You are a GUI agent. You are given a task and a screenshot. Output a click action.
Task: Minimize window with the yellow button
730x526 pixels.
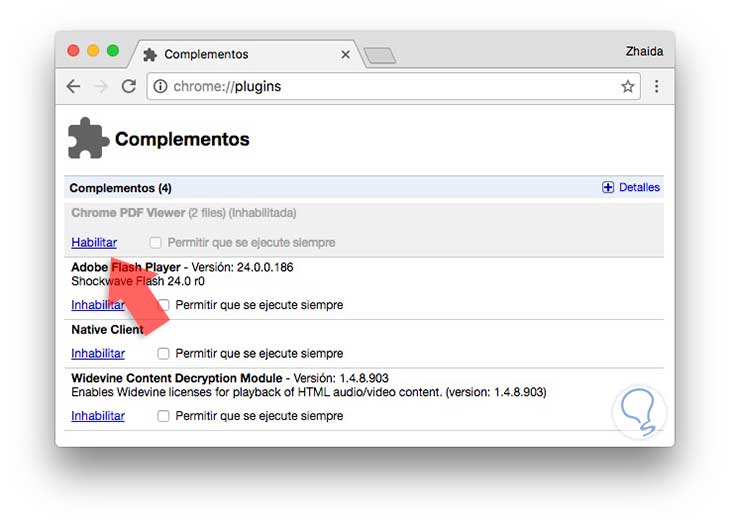[93, 50]
